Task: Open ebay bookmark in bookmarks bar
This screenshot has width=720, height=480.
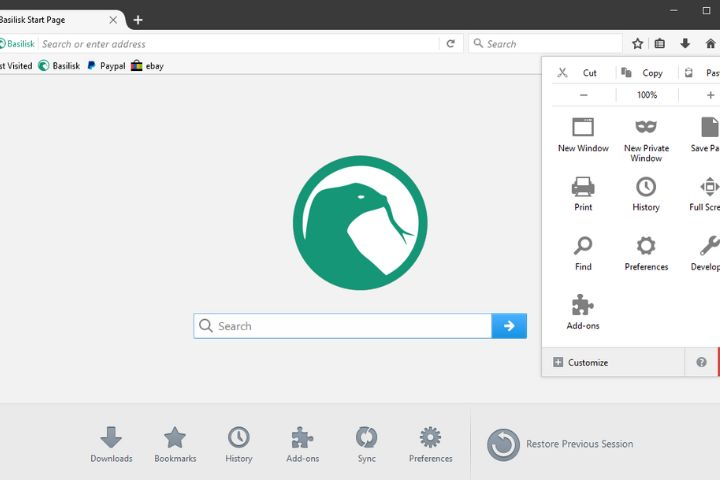Action: [x=147, y=66]
